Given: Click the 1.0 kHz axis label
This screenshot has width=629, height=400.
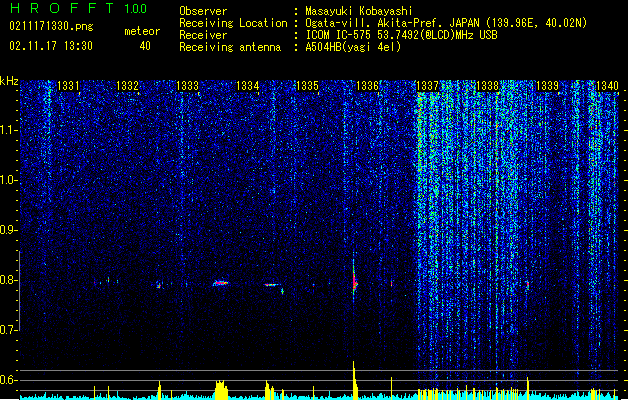Looking at the screenshot, I should [x=9, y=180].
